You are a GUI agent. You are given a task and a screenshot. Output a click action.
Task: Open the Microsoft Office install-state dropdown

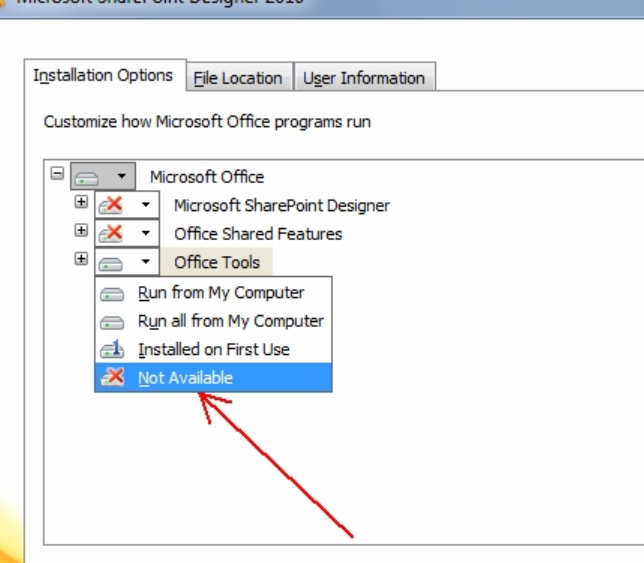[103, 176]
